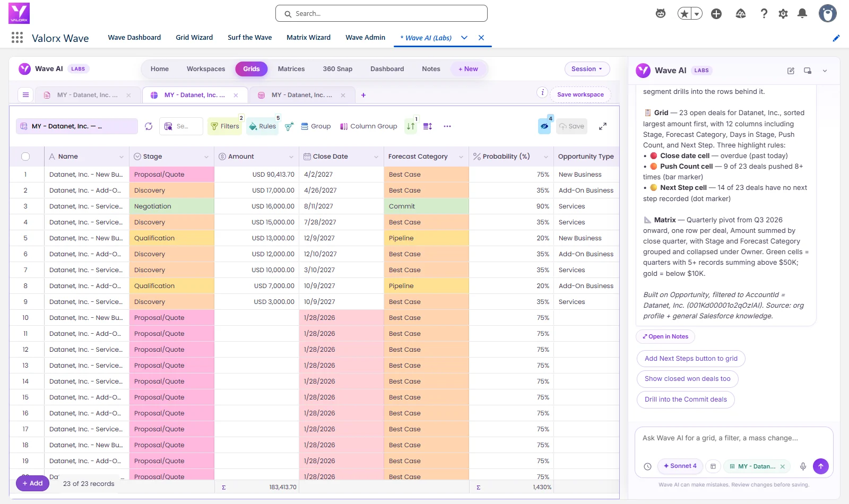The height and width of the screenshot is (504, 849).
Task: Open the global create plus icon
Action: click(x=716, y=14)
